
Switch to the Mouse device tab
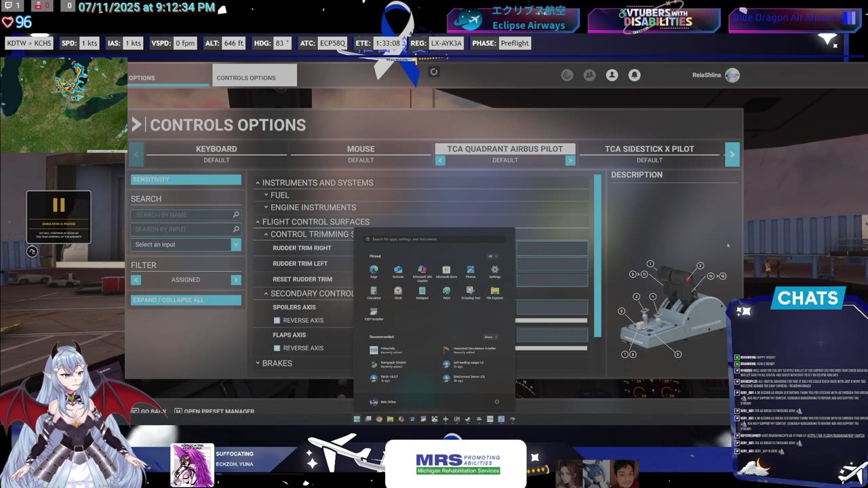tap(361, 149)
